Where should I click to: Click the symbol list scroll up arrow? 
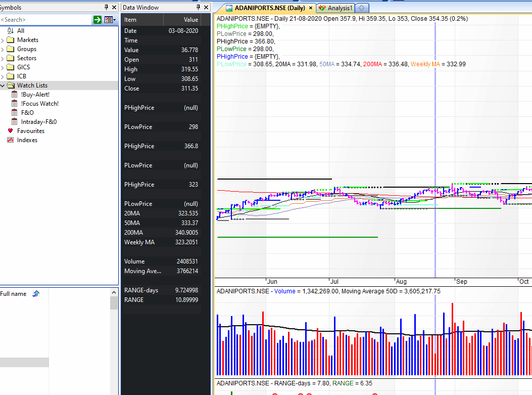(x=114, y=292)
